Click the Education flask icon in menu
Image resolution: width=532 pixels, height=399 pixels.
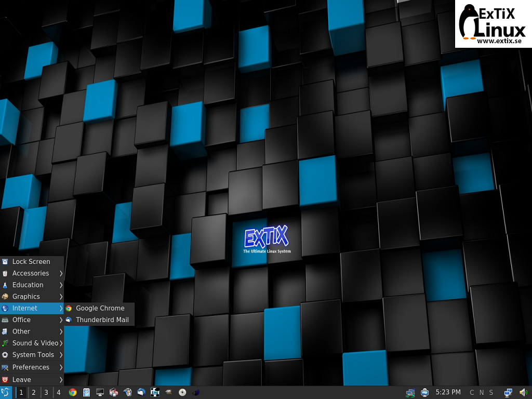coord(5,285)
